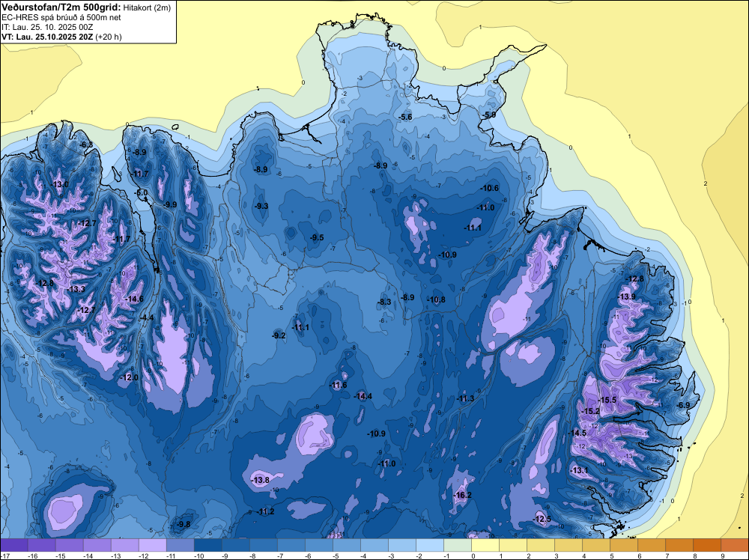This screenshot has width=749, height=560.
Task: Select the -4.4 temperature label
Action: [147, 317]
